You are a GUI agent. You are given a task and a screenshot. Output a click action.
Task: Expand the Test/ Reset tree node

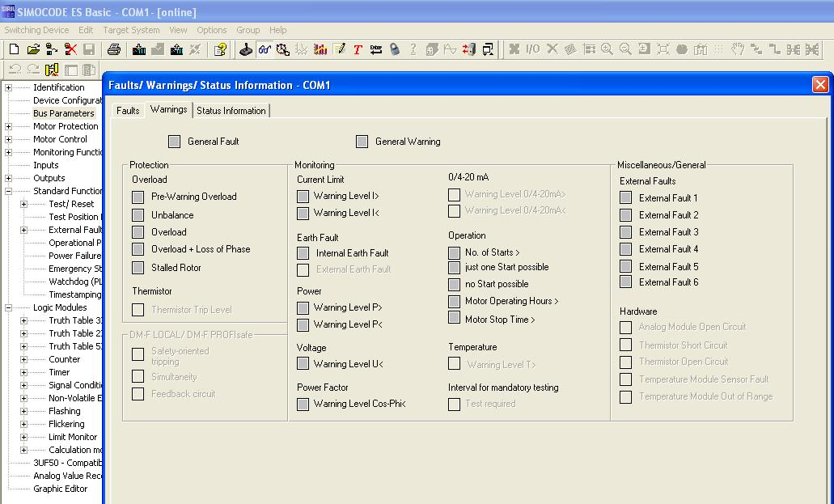24,205
